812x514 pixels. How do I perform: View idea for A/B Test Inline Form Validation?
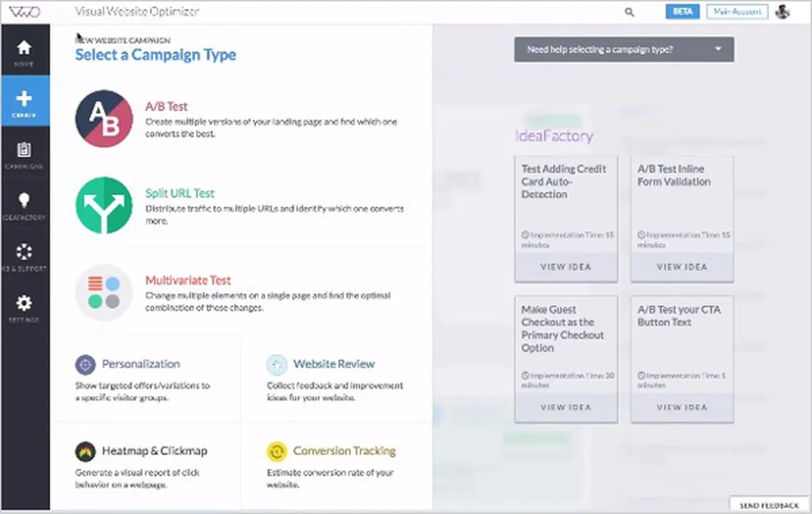point(682,267)
